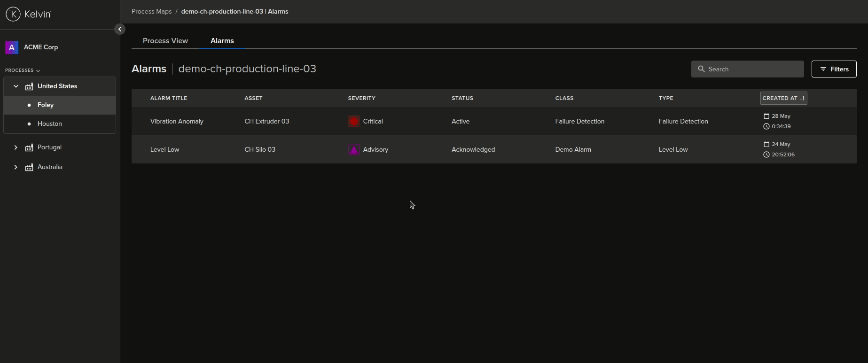Click the ACME Corp avatar icon
The height and width of the screenshot is (363, 868).
click(12, 47)
